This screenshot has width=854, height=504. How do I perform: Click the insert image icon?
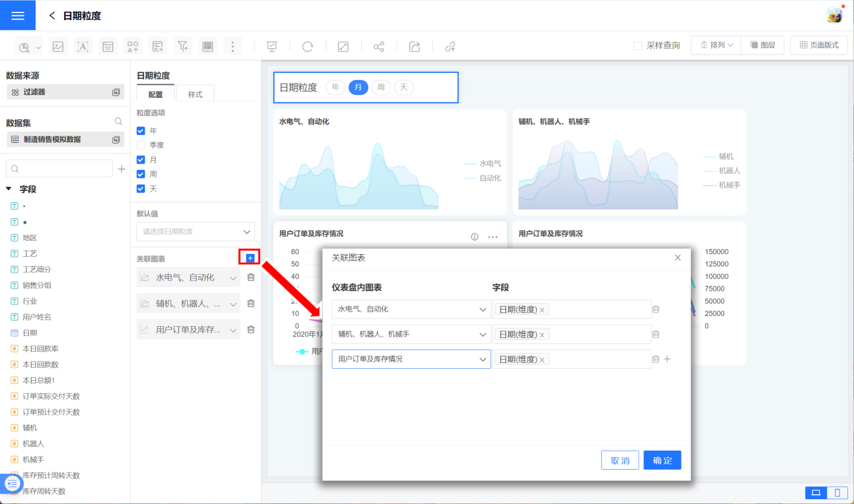(58, 46)
